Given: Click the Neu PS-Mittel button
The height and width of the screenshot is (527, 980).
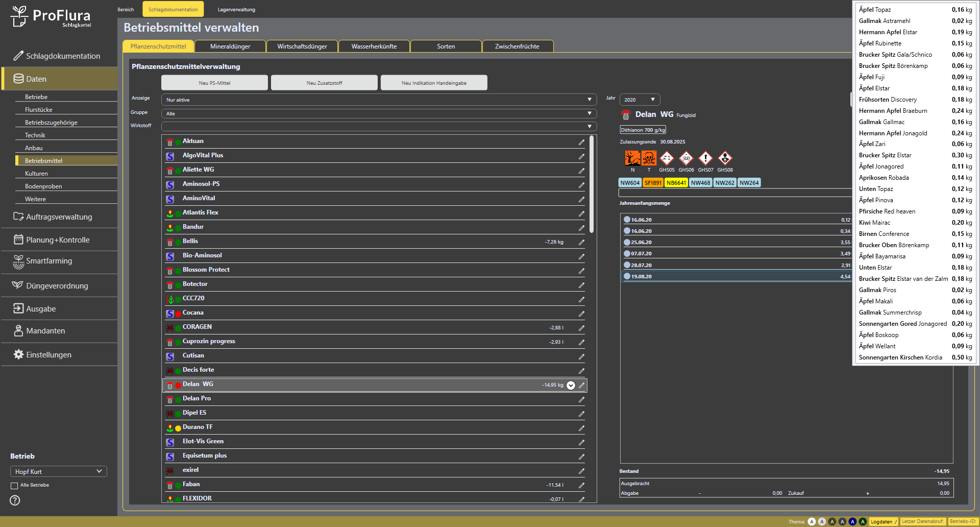Looking at the screenshot, I should tap(214, 83).
